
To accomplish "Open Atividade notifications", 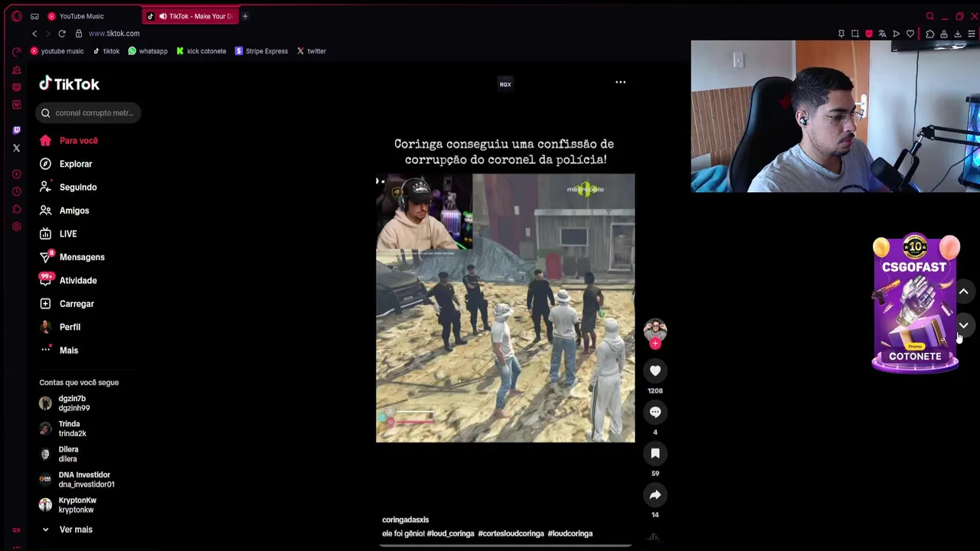I will pyautogui.click(x=68, y=281).
